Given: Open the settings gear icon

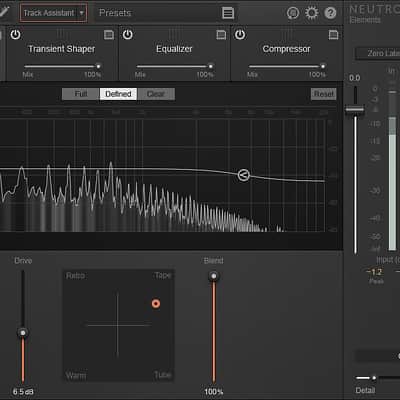Looking at the screenshot, I should (312, 13).
